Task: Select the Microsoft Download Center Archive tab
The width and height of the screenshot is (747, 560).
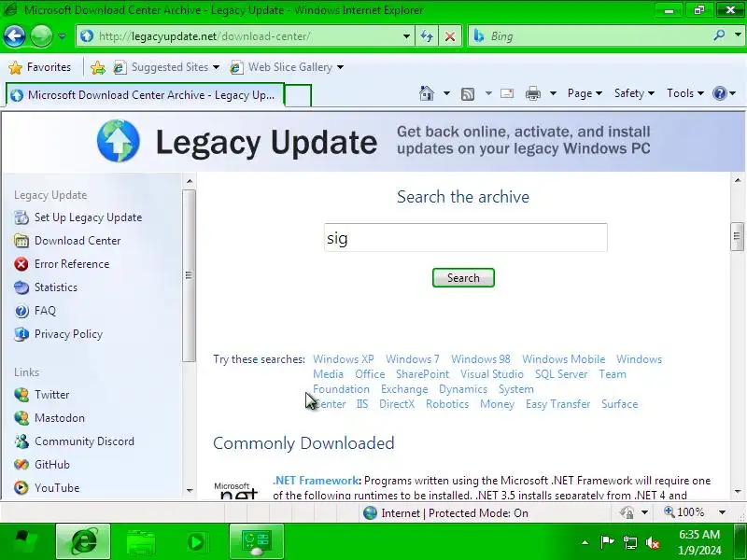Action: pyautogui.click(x=145, y=95)
